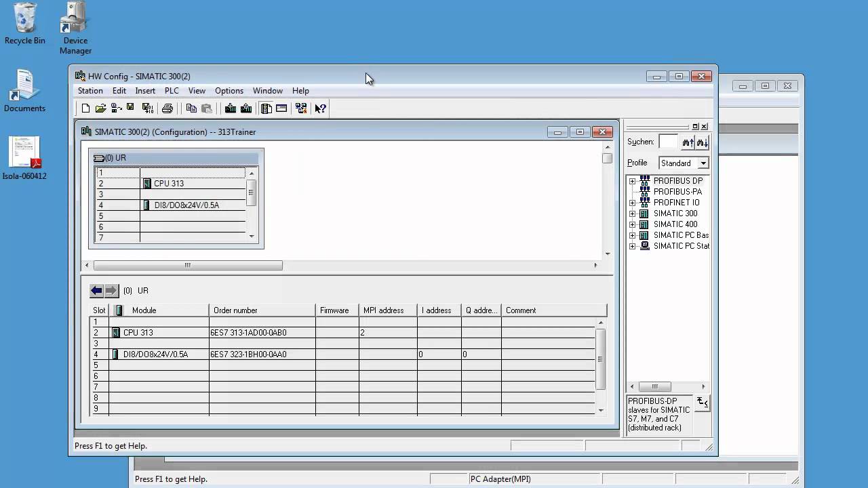Screen dimensions: 868x488
Task: Select order number 6ES7 323-1BH00-0AA0 cell
Action: (x=262, y=354)
